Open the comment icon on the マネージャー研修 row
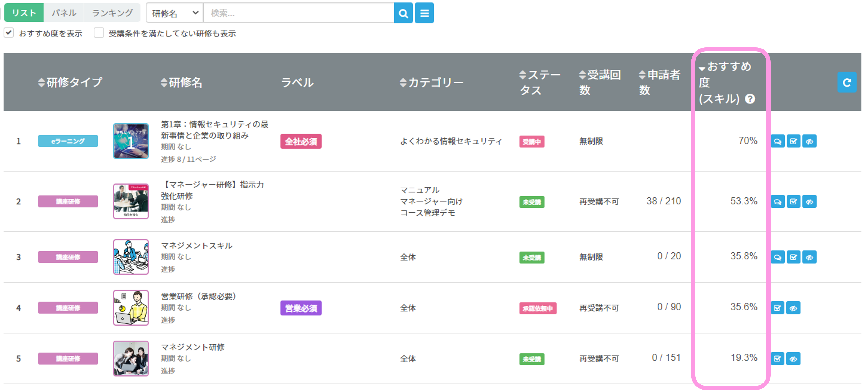Viewport: 868px width, 390px height. pos(777,201)
